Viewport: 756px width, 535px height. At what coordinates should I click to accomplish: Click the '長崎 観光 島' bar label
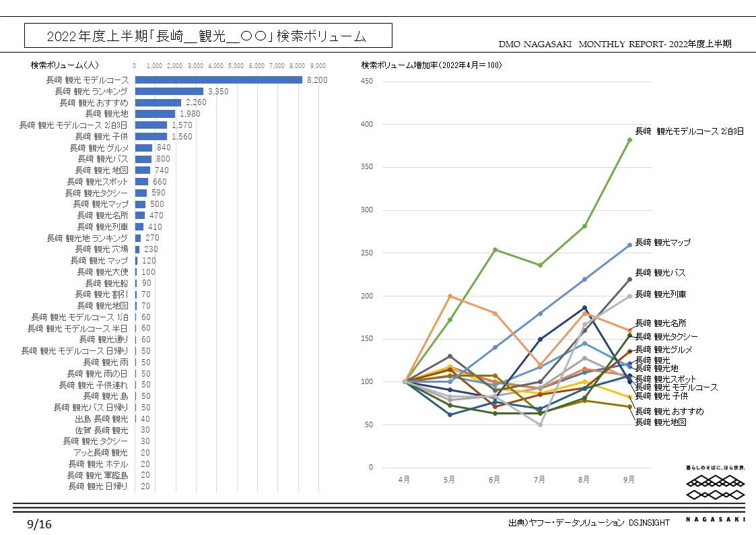tap(106, 396)
